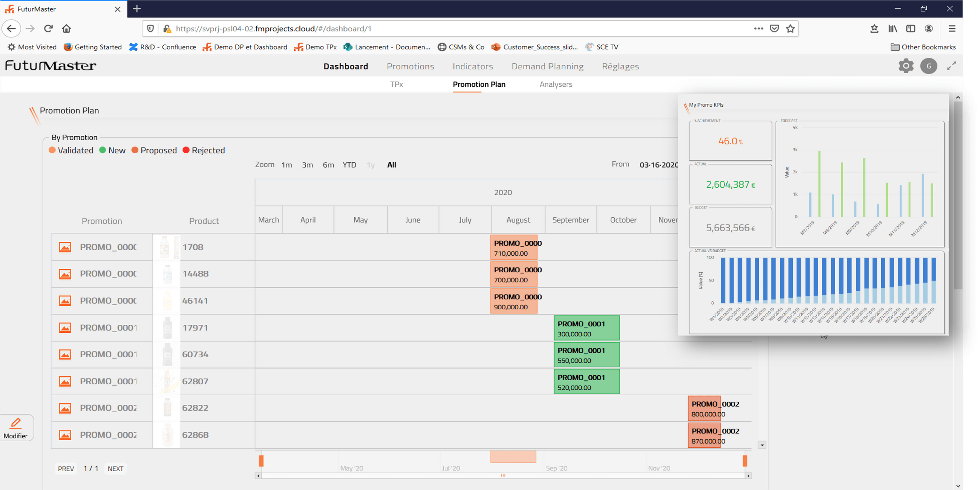
Task: Toggle the New legend filter
Action: (x=112, y=151)
